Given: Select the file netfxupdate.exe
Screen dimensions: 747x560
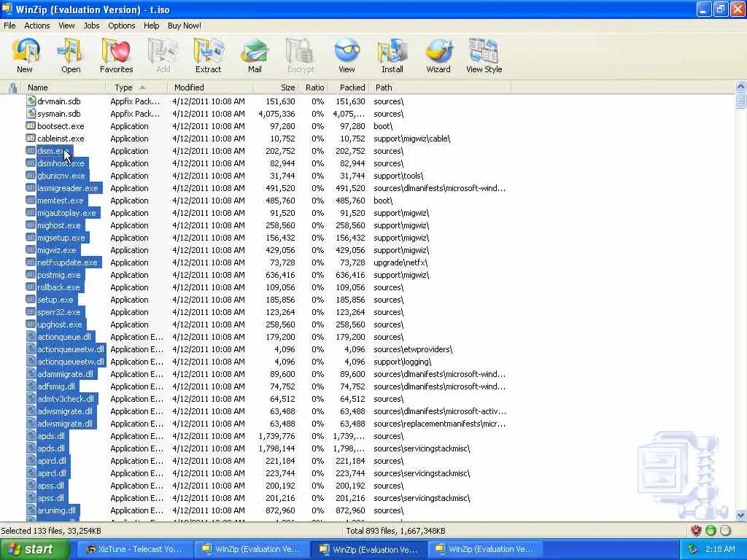Looking at the screenshot, I should (x=67, y=262).
